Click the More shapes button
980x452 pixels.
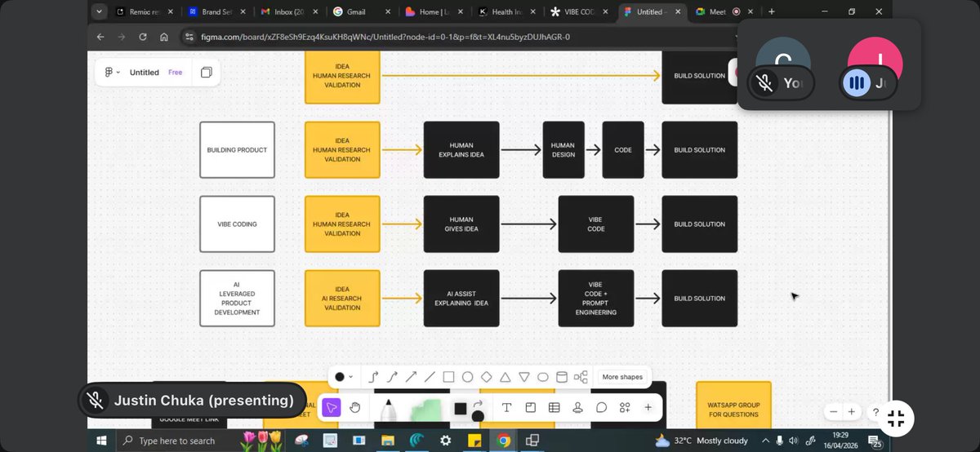click(x=622, y=377)
